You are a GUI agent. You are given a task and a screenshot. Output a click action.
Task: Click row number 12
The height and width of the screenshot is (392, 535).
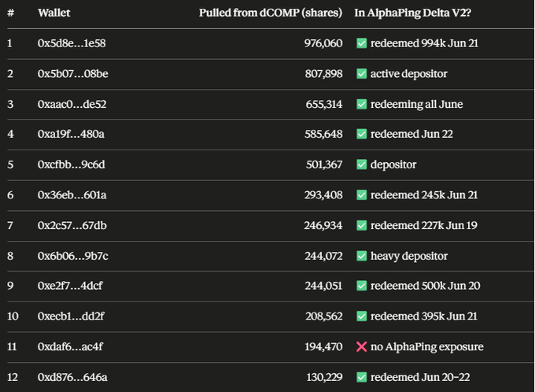pos(13,377)
